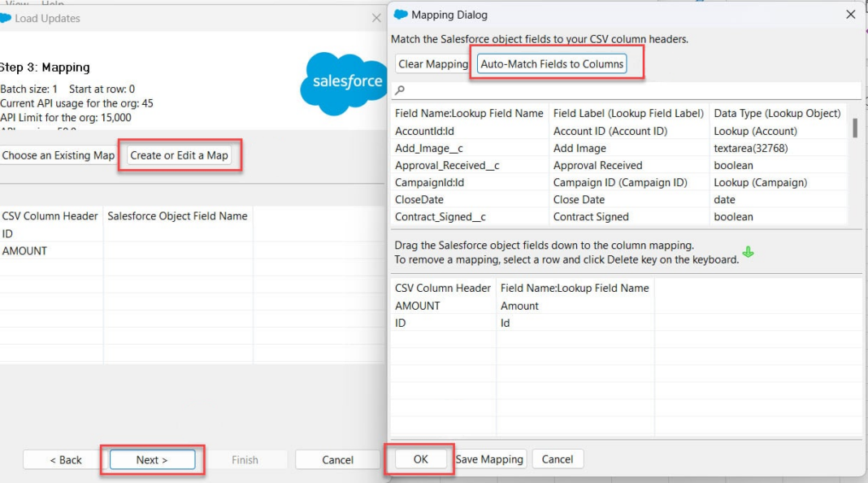Click the magnifying glass search icon
The height and width of the screenshot is (483, 868).
(401, 89)
